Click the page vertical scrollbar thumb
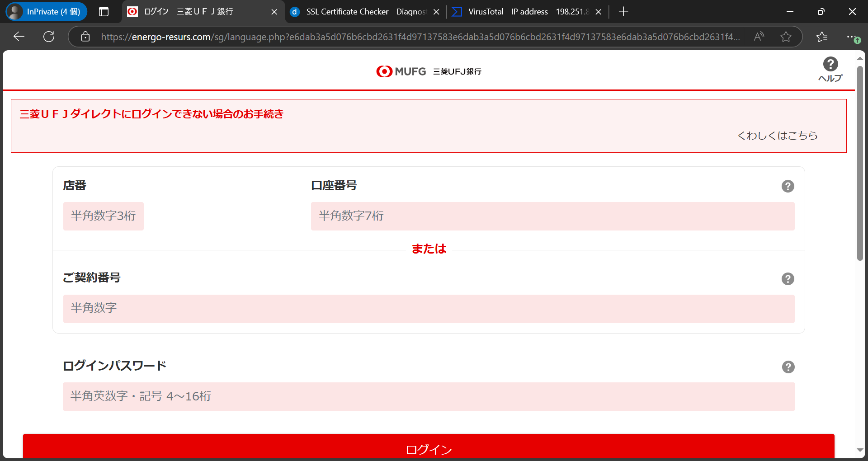The width and height of the screenshot is (868, 461). click(x=860, y=163)
